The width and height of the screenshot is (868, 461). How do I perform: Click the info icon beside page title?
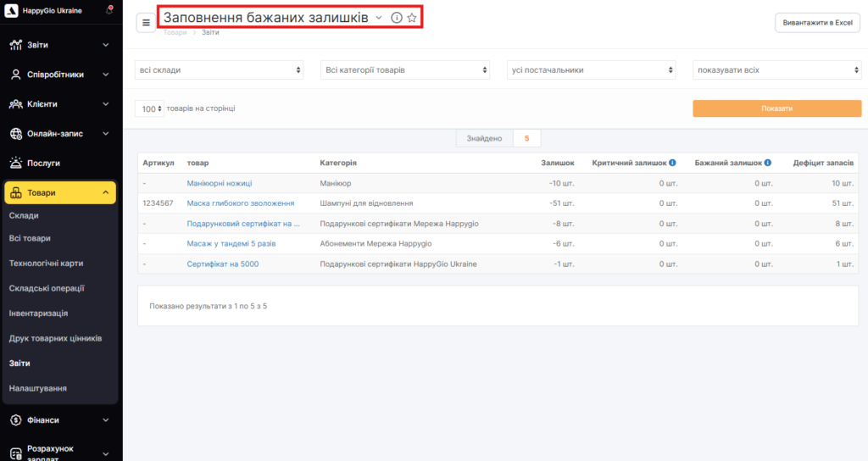(396, 18)
